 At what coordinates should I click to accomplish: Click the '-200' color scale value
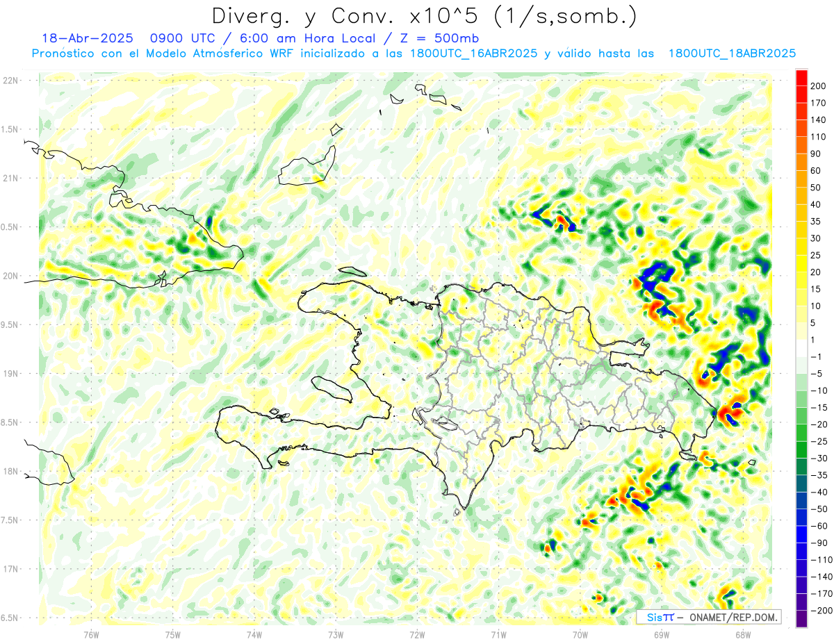[x=823, y=611]
